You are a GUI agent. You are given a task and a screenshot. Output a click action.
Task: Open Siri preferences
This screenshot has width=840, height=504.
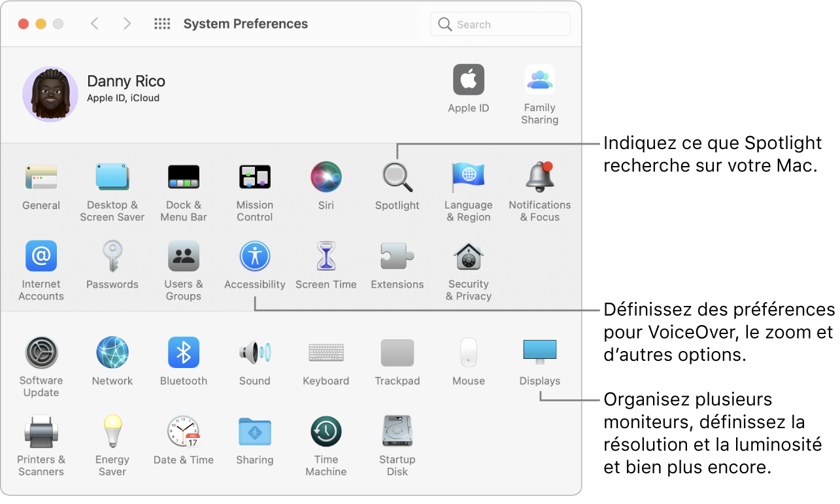(x=326, y=178)
